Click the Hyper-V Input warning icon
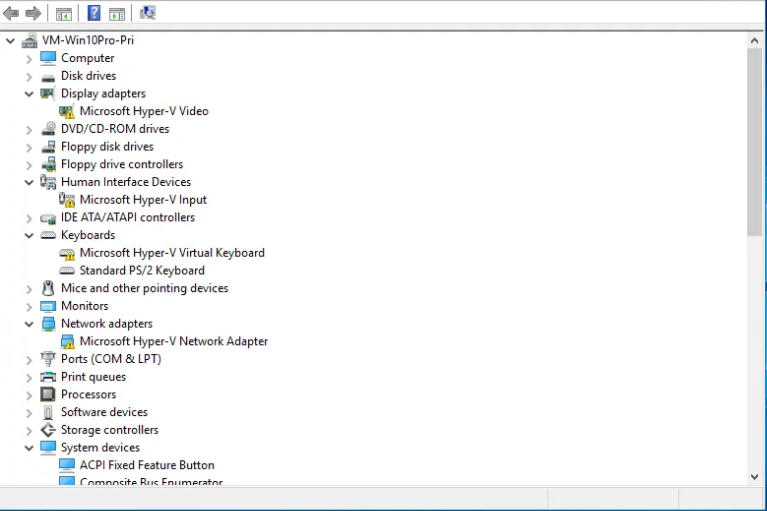The width and height of the screenshot is (767, 511). [x=67, y=200]
